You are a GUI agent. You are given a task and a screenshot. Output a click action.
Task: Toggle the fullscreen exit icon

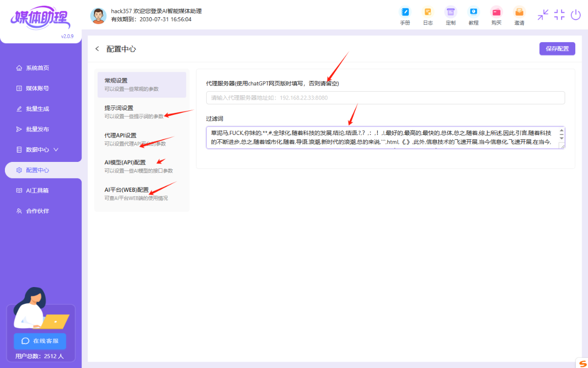tap(560, 15)
